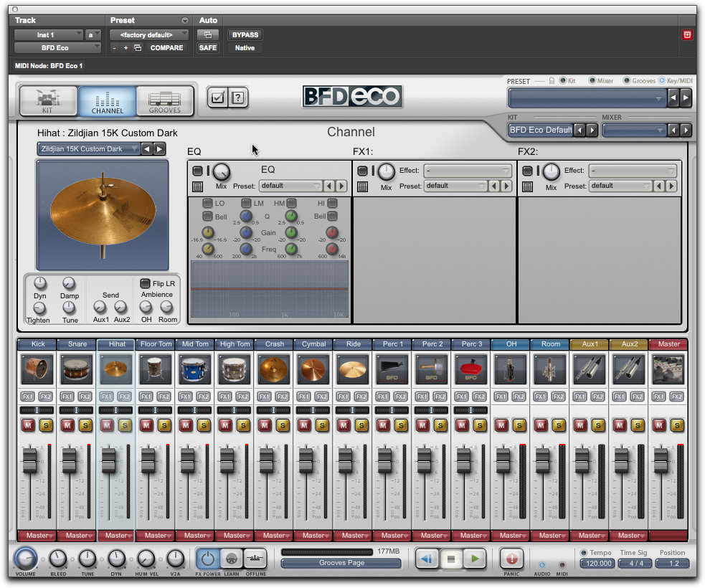Viewport: 705px width, 588px height.
Task: Toggle FX POWER on or off
Action: point(208,559)
